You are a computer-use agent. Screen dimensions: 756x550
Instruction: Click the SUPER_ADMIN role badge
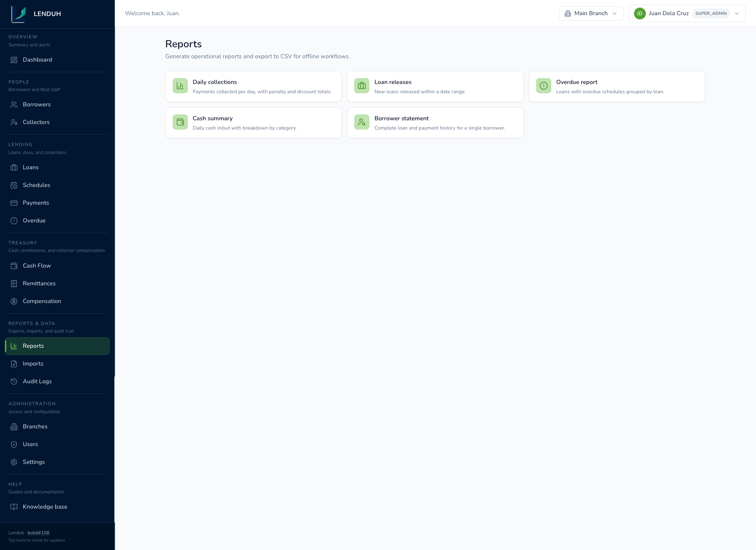pyautogui.click(x=711, y=14)
